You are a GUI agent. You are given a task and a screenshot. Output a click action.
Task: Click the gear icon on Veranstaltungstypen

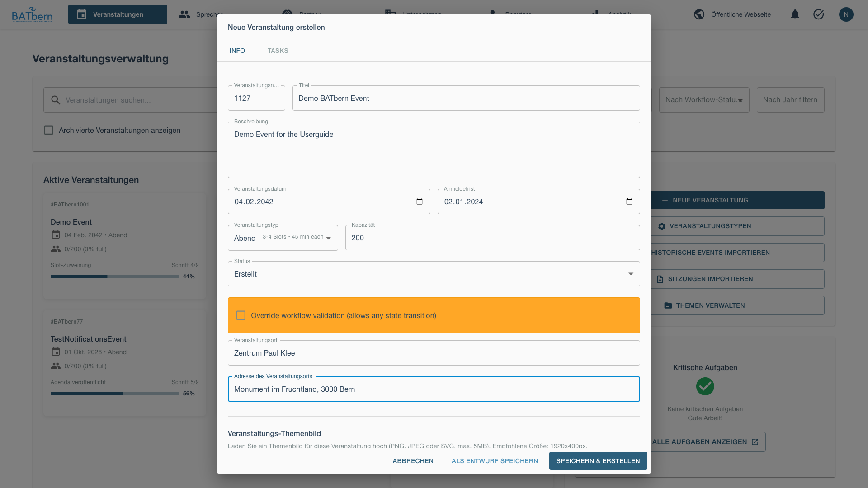click(x=662, y=226)
